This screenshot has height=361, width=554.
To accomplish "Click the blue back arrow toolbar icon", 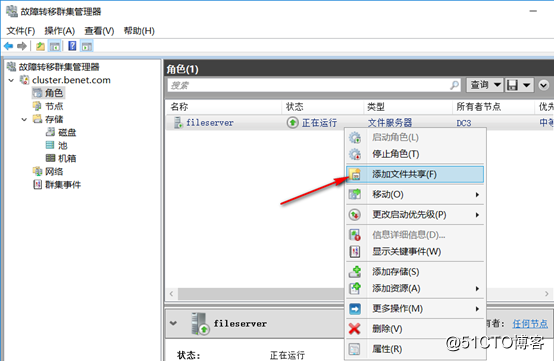I will pyautogui.click(x=8, y=46).
